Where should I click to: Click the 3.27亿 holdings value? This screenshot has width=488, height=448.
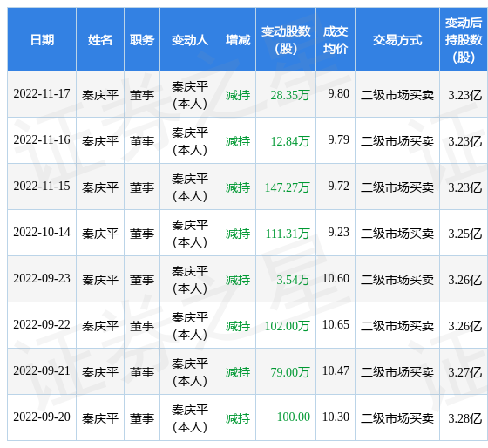point(465,372)
